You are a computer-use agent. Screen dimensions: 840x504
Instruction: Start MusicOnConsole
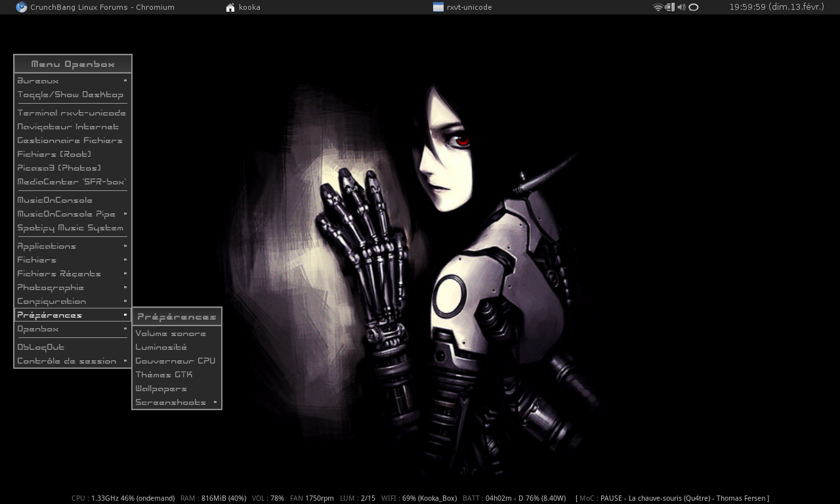coord(73,200)
